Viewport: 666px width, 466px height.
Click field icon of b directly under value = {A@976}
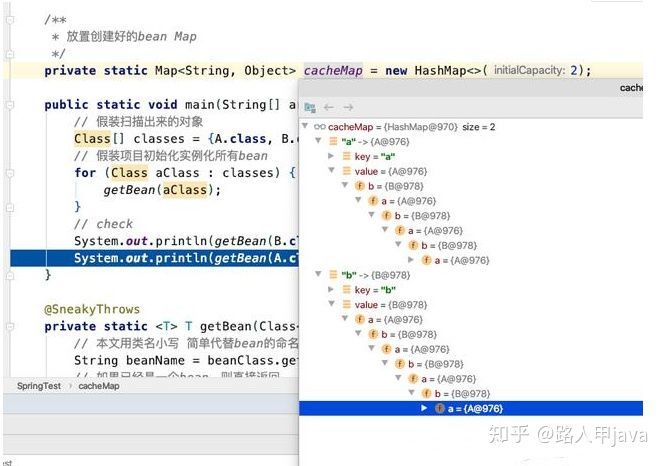[360, 186]
